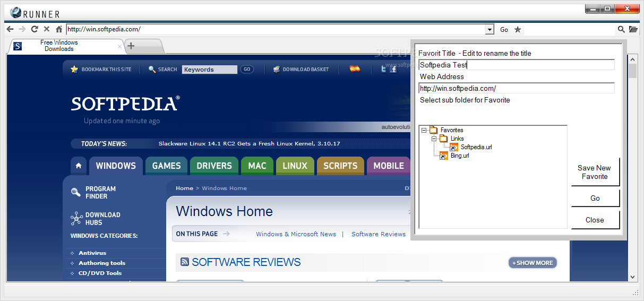The height and width of the screenshot is (301, 644).
Task: Click the Save New Favorite button
Action: 595,172
